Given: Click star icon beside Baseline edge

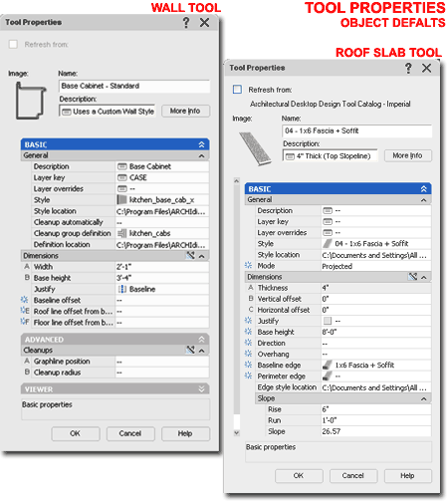Looking at the screenshot, I should 248,365.
